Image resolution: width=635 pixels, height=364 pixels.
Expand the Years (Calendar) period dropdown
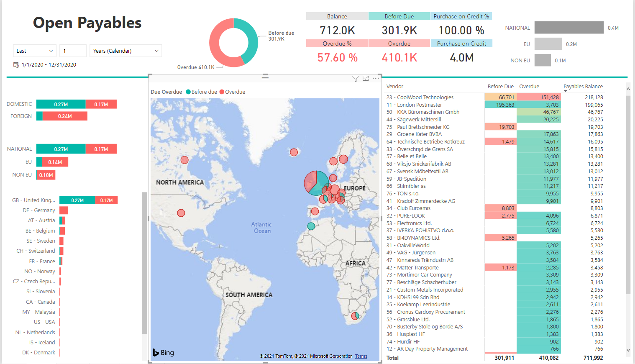(125, 51)
